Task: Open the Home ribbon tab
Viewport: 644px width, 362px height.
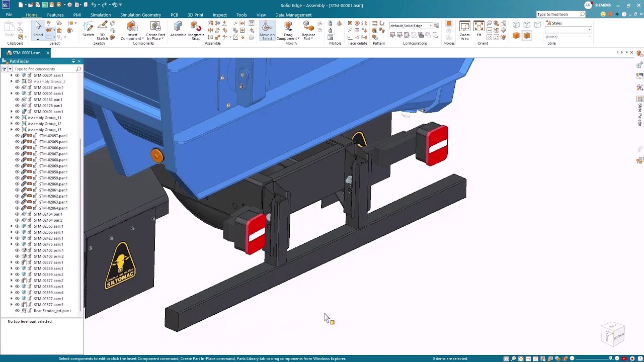Action: pyautogui.click(x=32, y=15)
